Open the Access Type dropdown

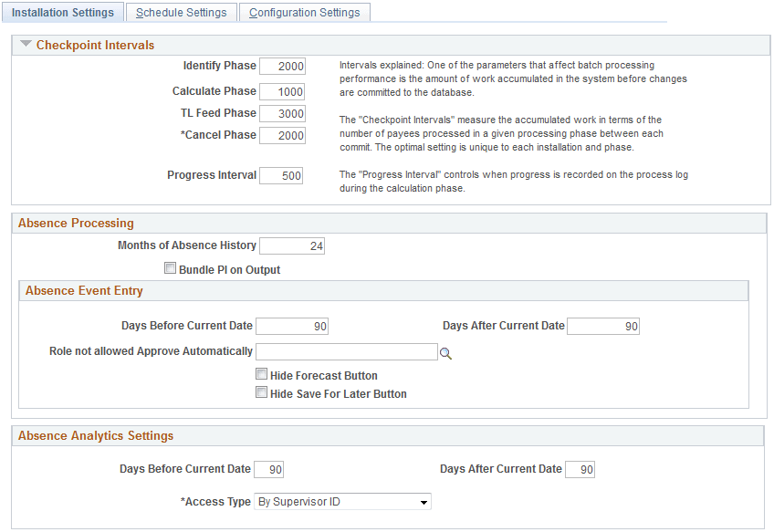click(x=424, y=501)
